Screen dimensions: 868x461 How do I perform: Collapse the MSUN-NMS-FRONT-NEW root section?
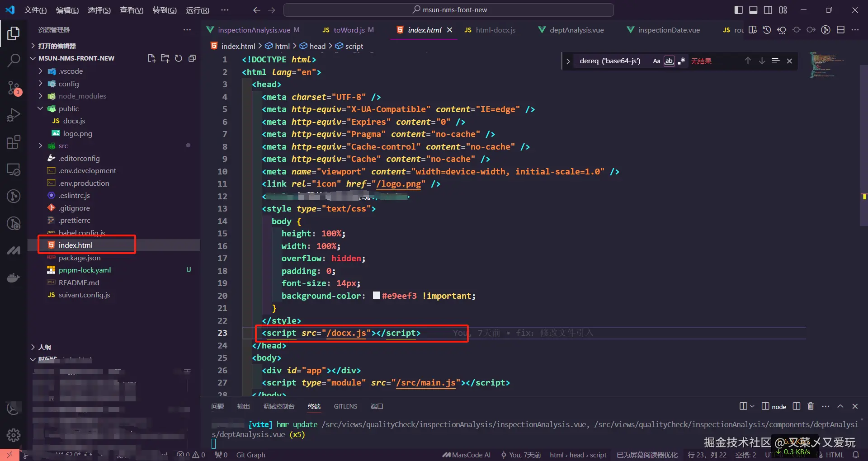(76, 58)
